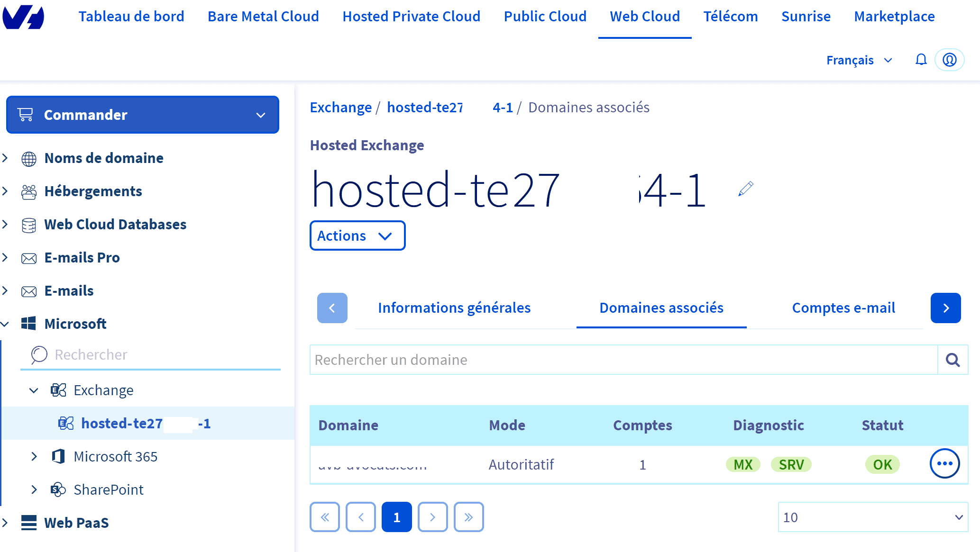
Task: Expand the SharePoint subtree
Action: tap(34, 489)
